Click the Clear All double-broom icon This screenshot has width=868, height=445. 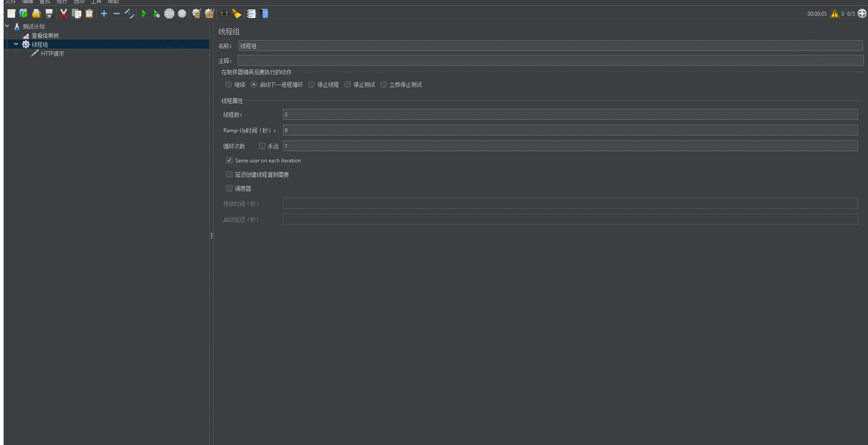[x=209, y=14]
